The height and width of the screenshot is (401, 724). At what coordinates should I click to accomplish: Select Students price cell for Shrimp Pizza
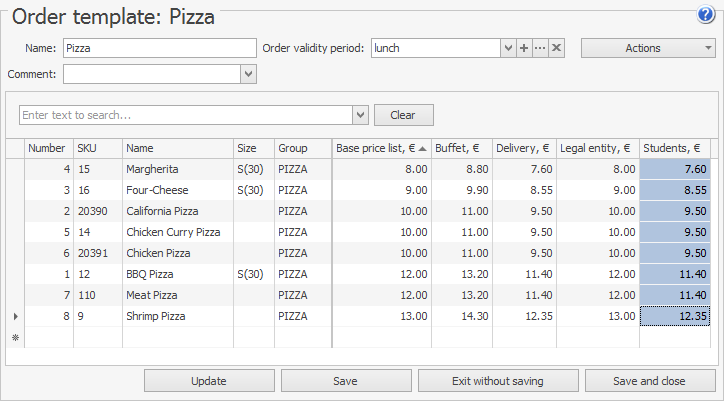[x=675, y=316]
